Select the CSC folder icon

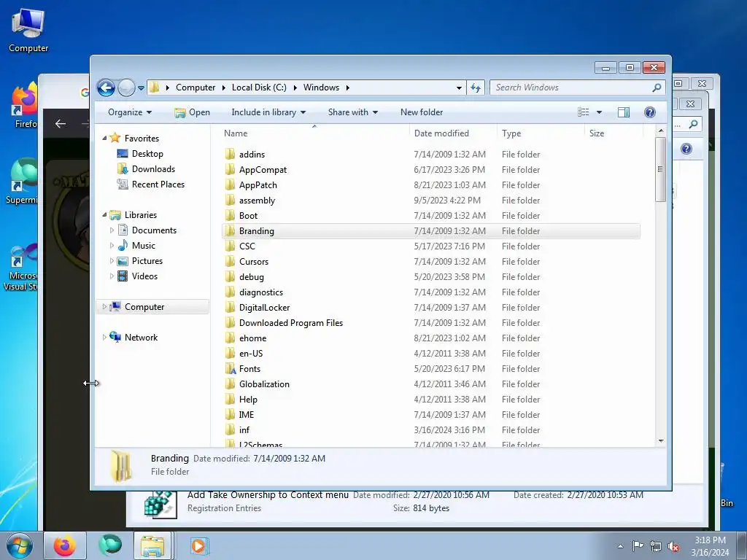(230, 246)
